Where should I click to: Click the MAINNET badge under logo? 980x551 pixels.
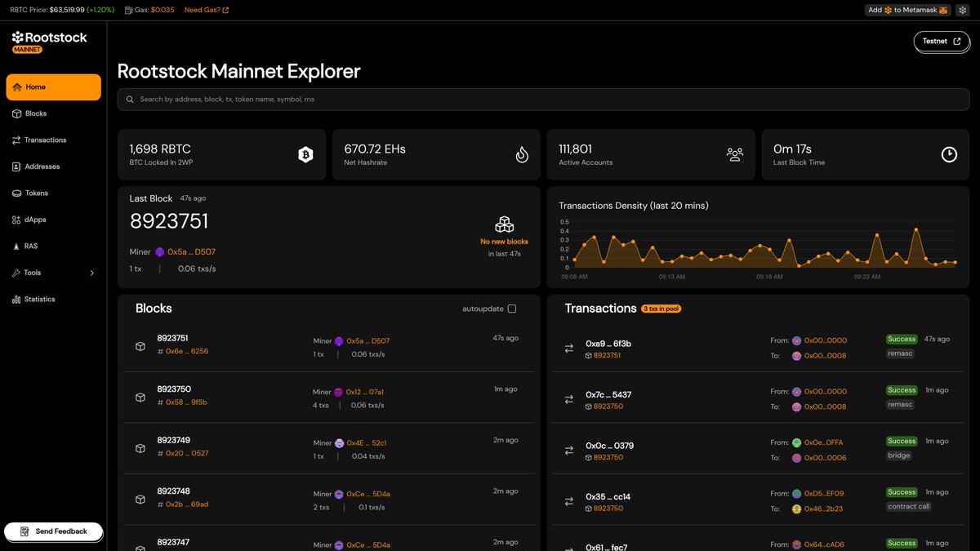(27, 49)
